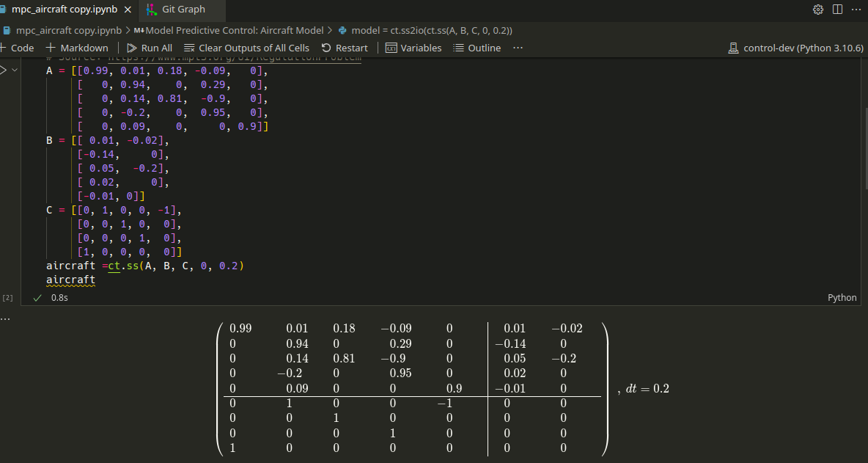Change the cell language from Python

[842, 297]
